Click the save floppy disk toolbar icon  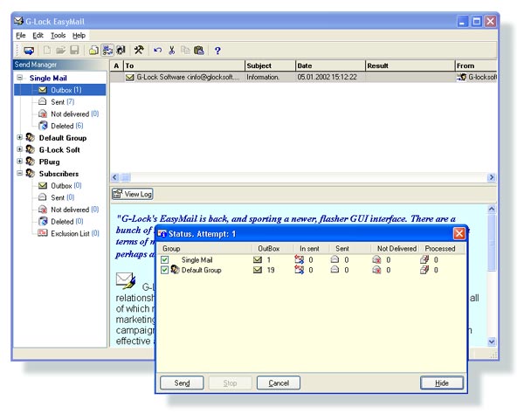coord(74,51)
